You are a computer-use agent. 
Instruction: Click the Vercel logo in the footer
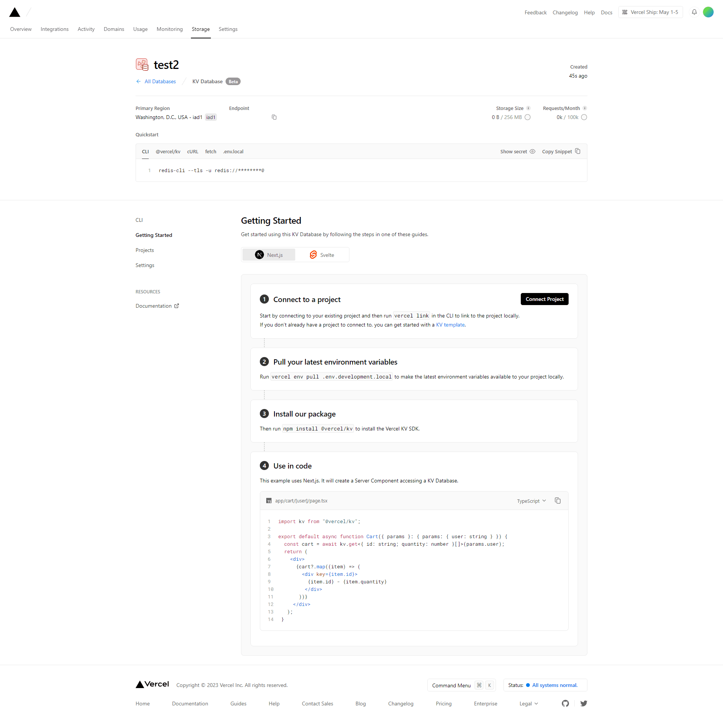(x=152, y=684)
